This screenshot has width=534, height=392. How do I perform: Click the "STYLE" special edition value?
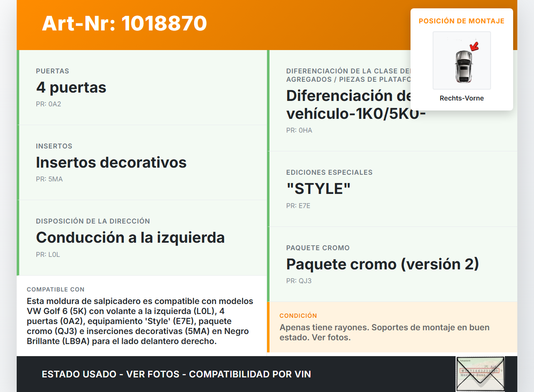[318, 188]
